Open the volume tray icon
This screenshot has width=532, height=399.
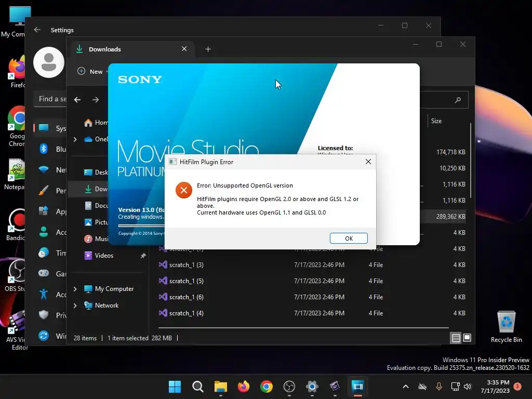[468, 387]
